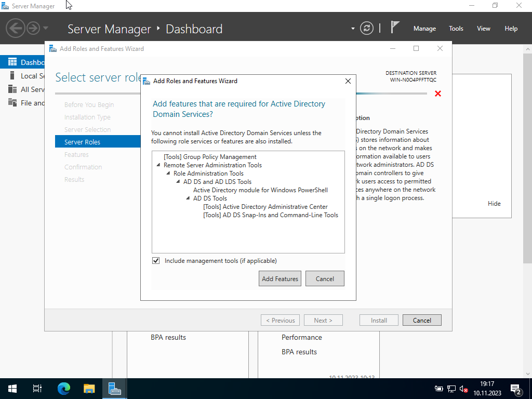Close the required features dialog with X
The width and height of the screenshot is (532, 399).
[348, 81]
